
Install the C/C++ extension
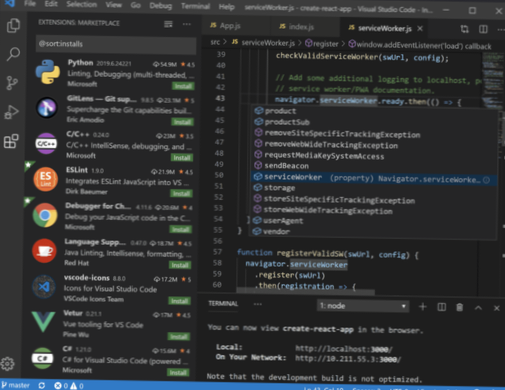click(182, 158)
